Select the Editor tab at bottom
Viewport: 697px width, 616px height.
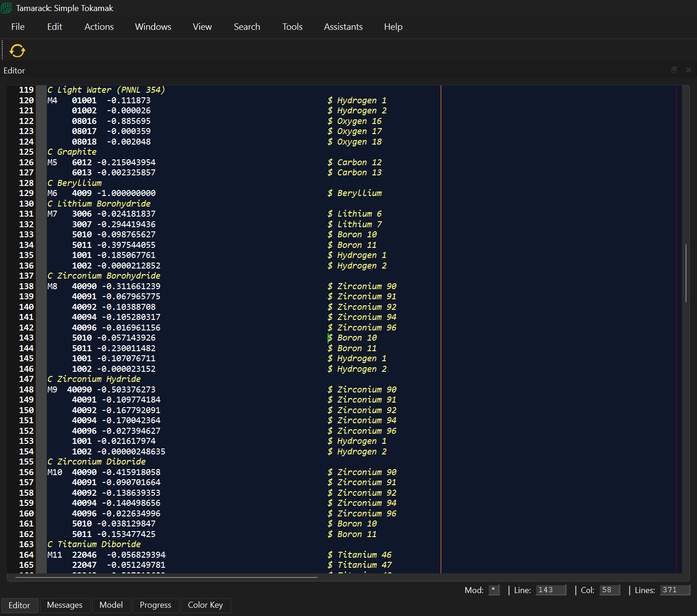[x=19, y=605]
